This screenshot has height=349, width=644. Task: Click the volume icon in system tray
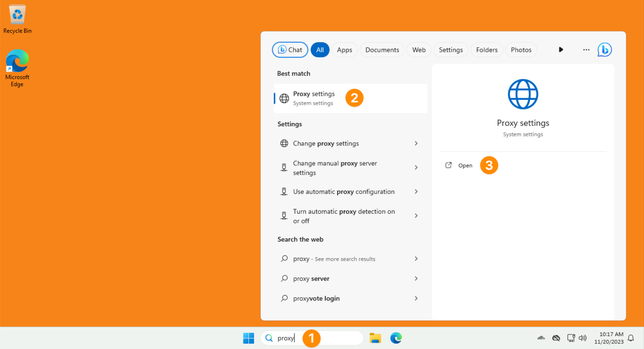582,338
